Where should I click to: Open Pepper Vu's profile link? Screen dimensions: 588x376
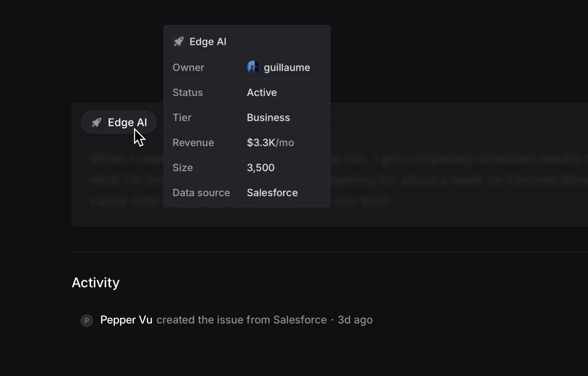point(126,320)
